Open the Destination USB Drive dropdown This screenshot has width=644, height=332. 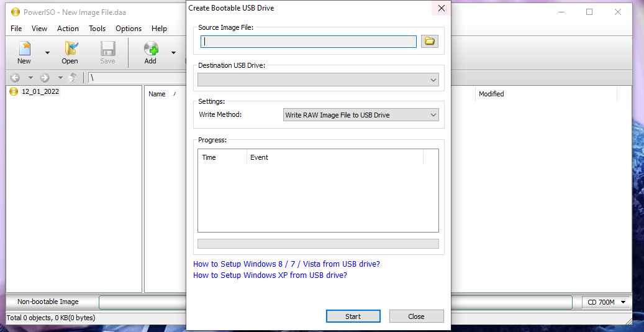(318, 80)
